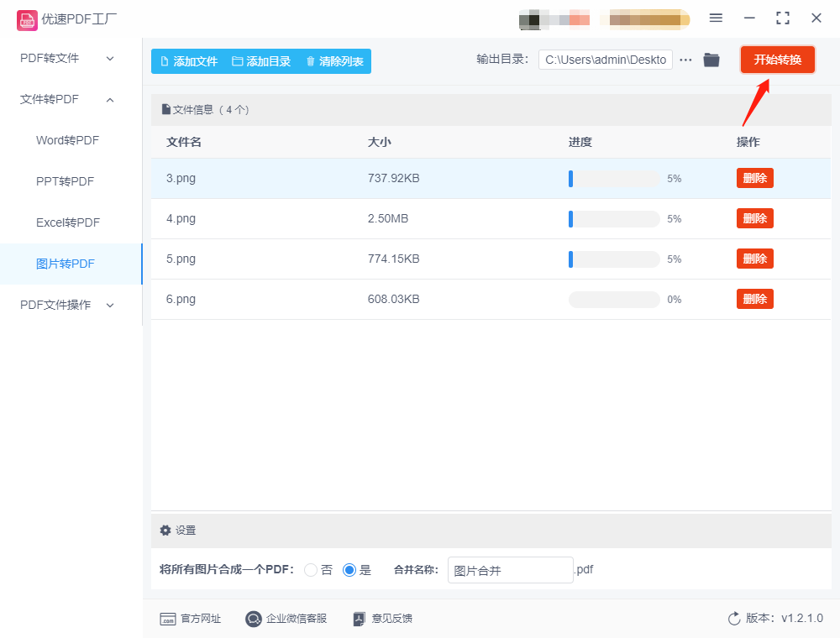This screenshot has width=840, height=638.
Task: Delete the 3.png row
Action: click(755, 178)
